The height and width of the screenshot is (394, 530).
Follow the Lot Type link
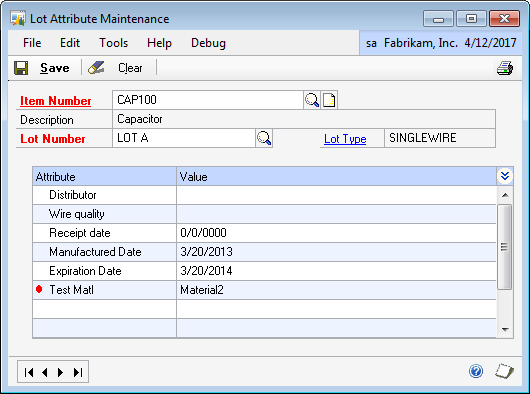[345, 139]
